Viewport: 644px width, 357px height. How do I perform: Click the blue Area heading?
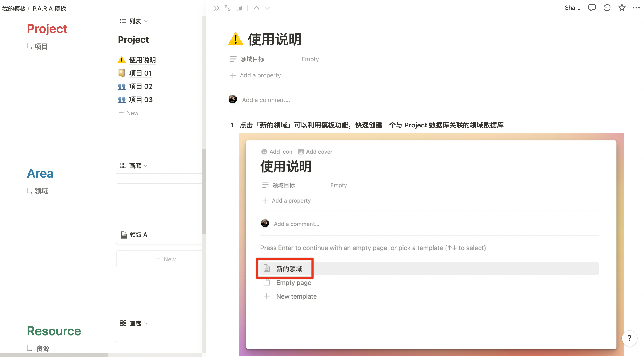pyautogui.click(x=40, y=173)
